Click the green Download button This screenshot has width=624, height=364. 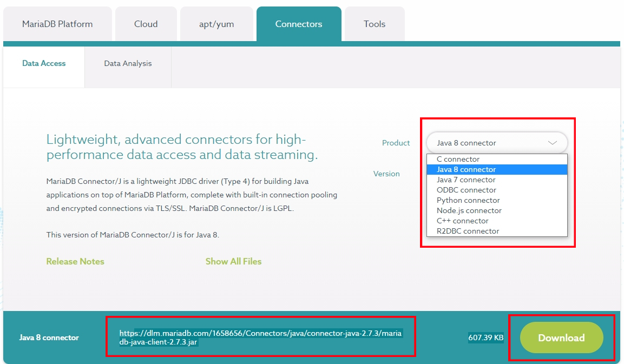click(x=562, y=337)
